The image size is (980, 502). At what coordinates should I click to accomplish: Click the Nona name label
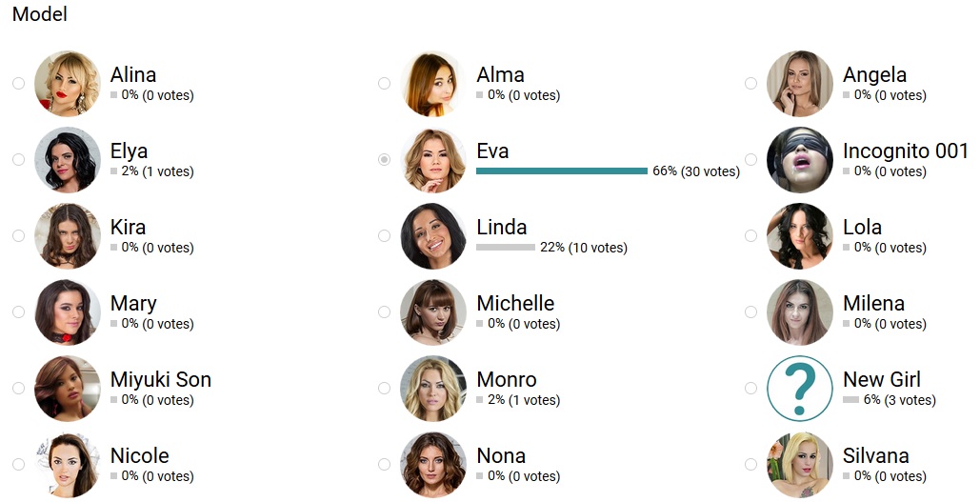click(x=501, y=456)
